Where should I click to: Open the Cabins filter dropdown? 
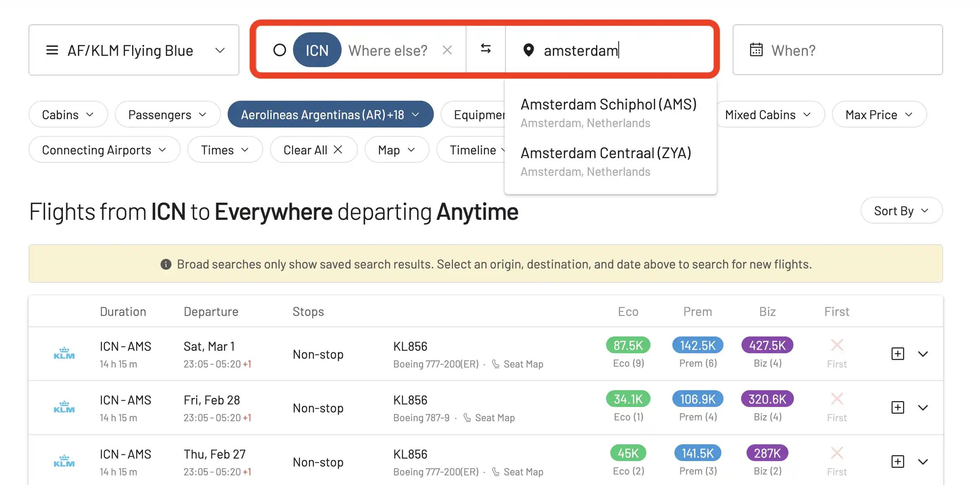pos(68,115)
